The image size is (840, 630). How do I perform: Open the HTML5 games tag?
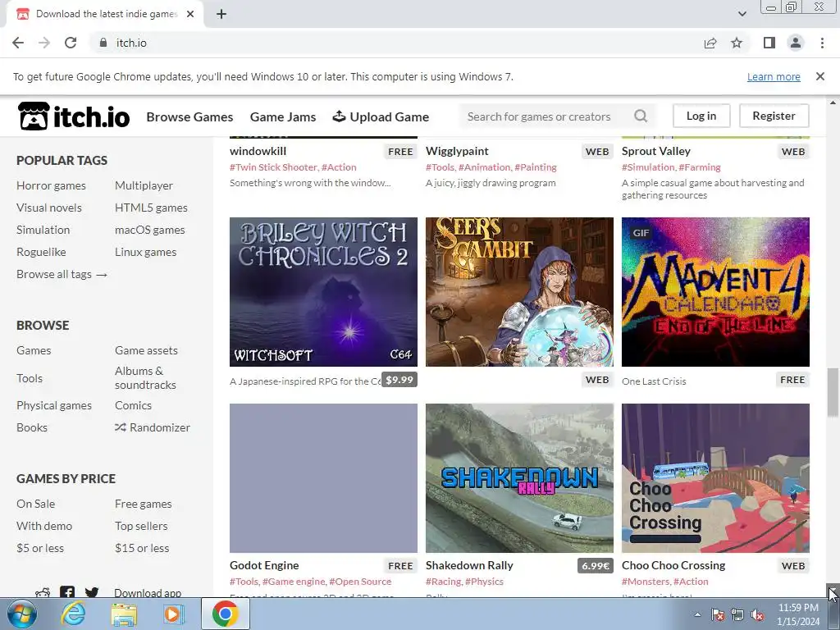[x=151, y=208]
